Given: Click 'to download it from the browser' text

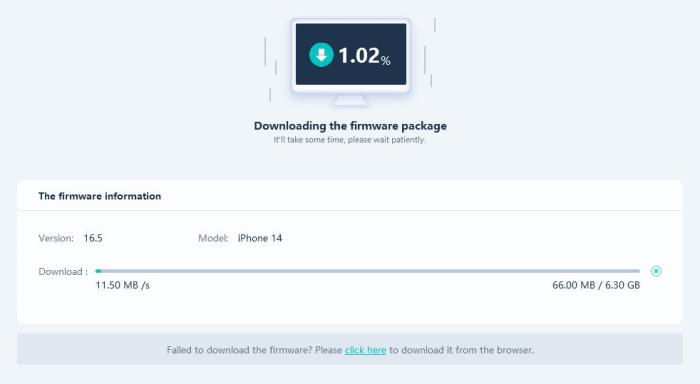Looking at the screenshot, I should tap(462, 350).
